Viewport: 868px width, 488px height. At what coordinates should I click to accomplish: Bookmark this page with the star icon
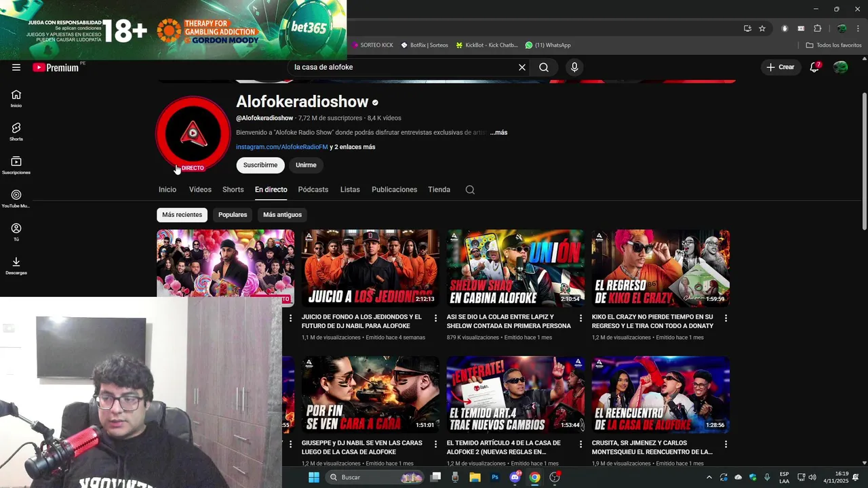click(x=762, y=28)
